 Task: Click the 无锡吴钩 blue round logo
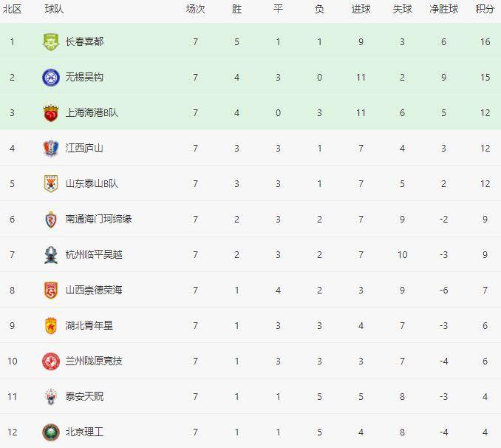(x=51, y=78)
